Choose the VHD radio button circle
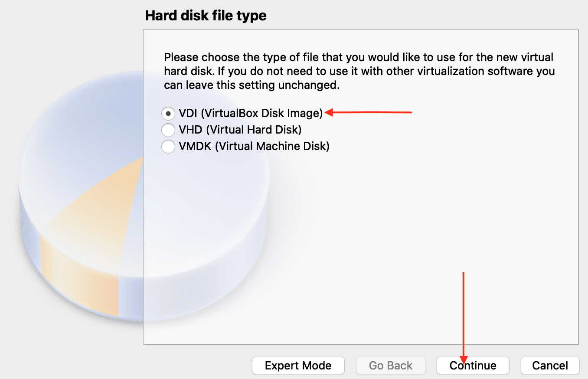 coord(168,130)
